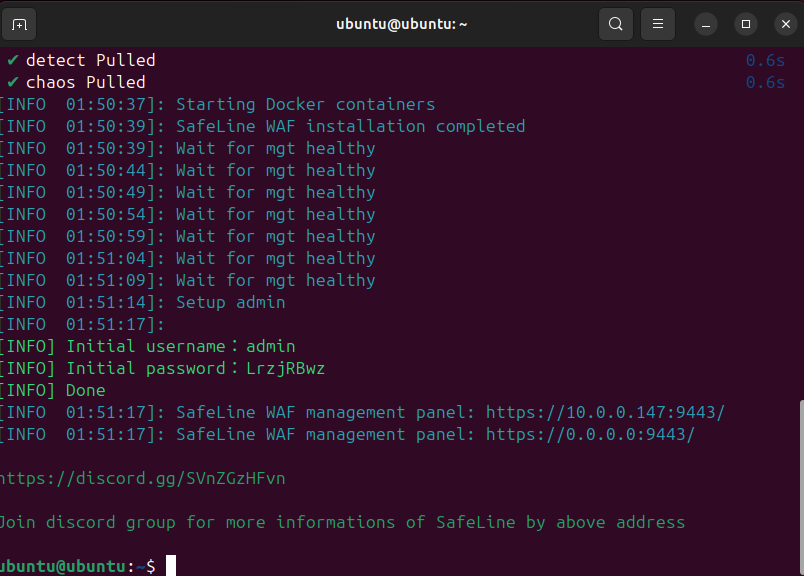The height and width of the screenshot is (576, 804).
Task: Click the terminal scrollbar handle
Action: 801,487
